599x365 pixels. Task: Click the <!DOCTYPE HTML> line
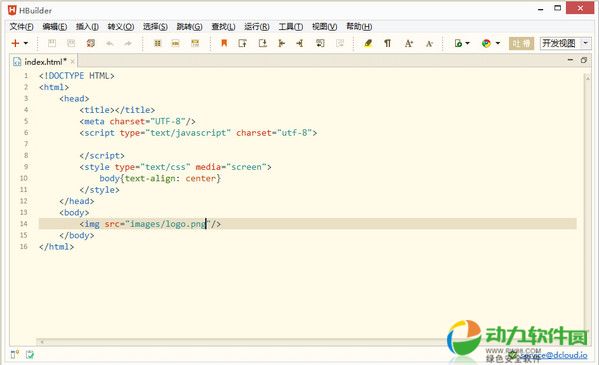(x=76, y=76)
